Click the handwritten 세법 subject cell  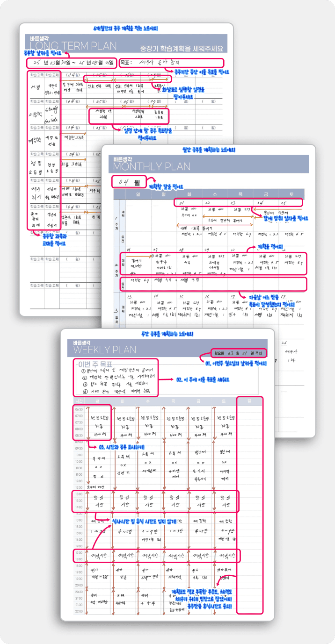point(36,87)
